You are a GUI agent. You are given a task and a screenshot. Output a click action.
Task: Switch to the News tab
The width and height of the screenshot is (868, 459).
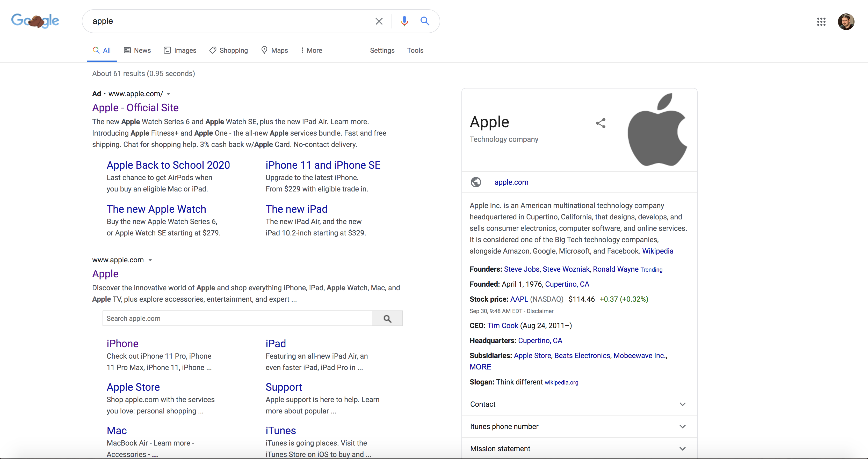(138, 50)
